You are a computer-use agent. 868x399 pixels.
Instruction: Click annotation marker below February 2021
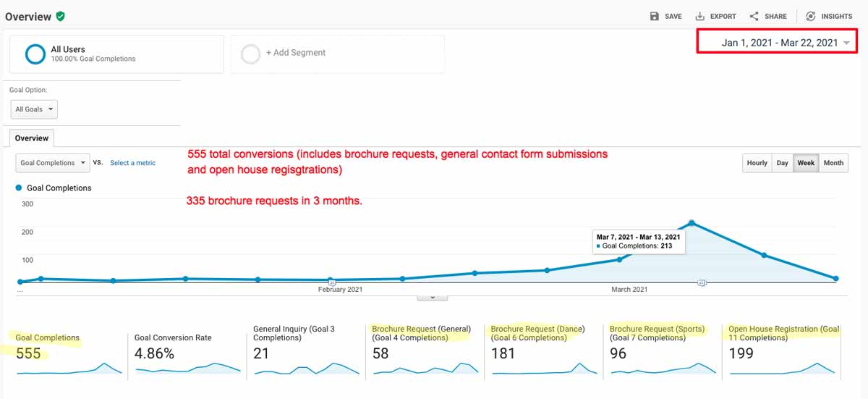point(332,282)
